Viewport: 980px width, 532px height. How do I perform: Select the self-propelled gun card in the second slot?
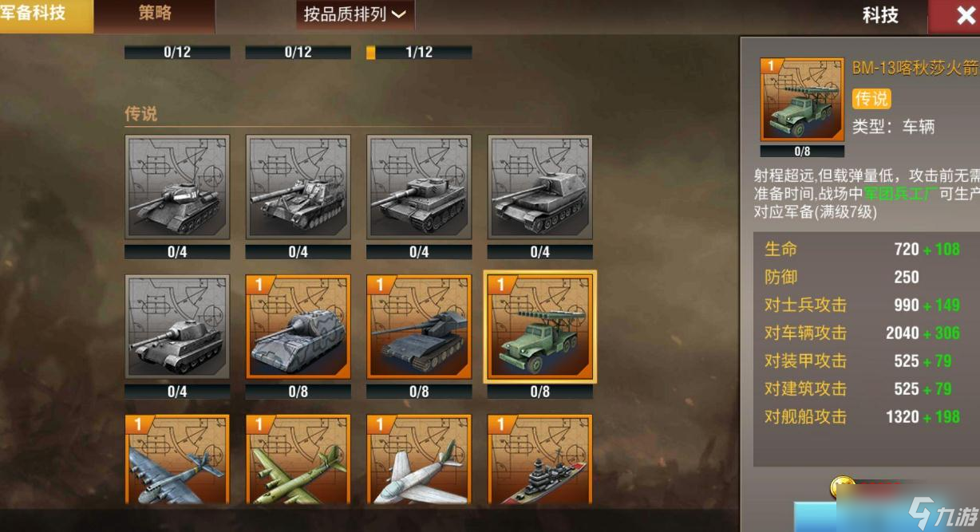click(298, 187)
